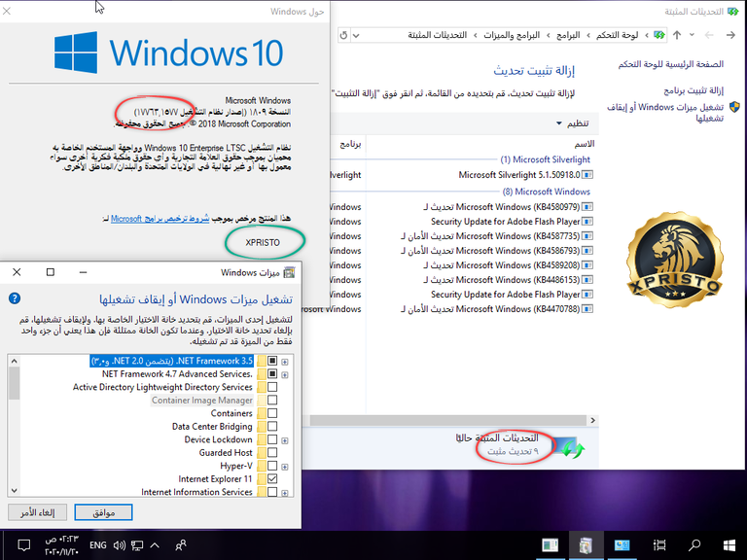
Task: Tick the Device Lockdown checkbox
Action: 272,439
